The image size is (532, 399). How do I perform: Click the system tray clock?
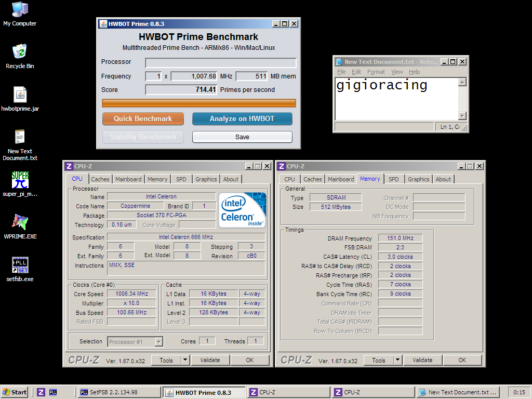(519, 392)
